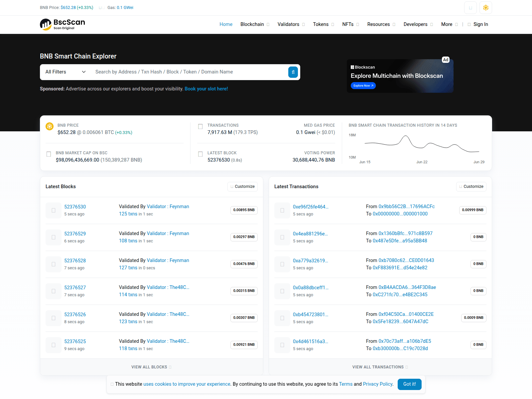The width and height of the screenshot is (532, 399).
Task: Click Explore Now in Blockscan ad
Action: coord(363,85)
